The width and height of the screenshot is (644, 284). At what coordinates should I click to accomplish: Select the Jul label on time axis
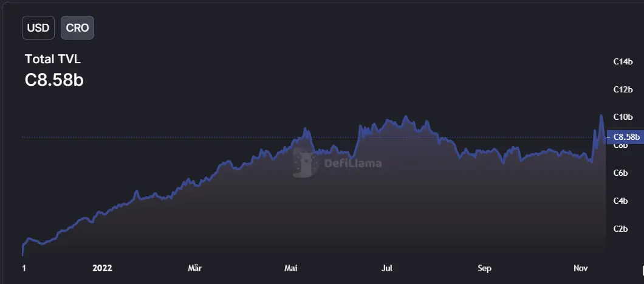pyautogui.click(x=387, y=268)
